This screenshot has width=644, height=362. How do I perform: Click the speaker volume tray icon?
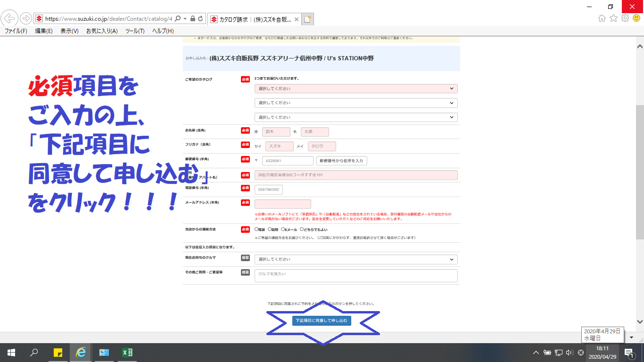tap(570, 353)
